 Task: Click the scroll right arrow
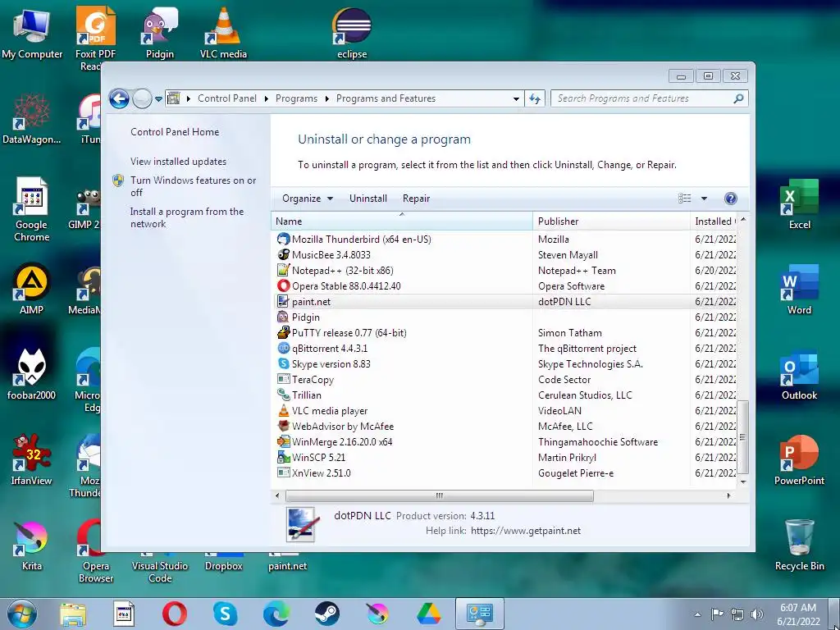pyautogui.click(x=728, y=496)
